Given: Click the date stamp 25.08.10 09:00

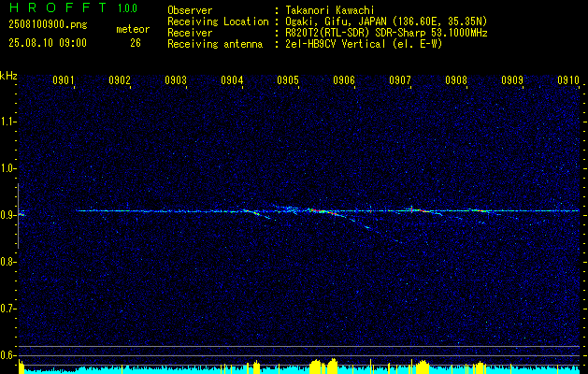Looking at the screenshot, I should (48, 43).
